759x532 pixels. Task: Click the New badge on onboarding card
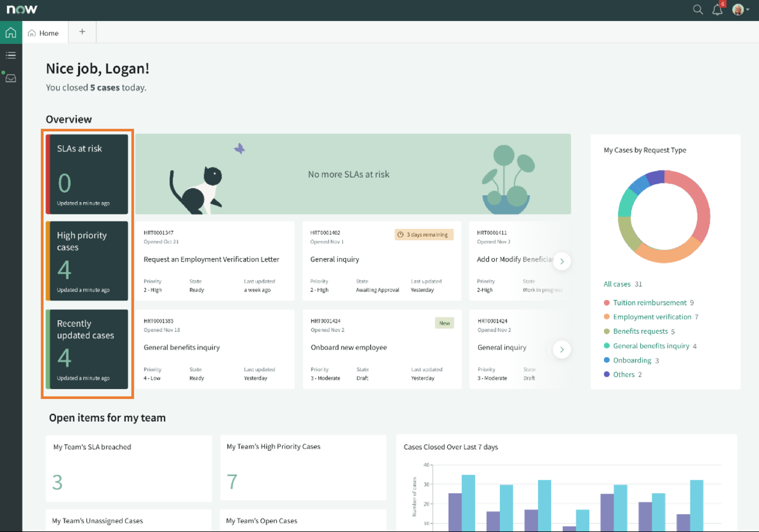tap(444, 323)
